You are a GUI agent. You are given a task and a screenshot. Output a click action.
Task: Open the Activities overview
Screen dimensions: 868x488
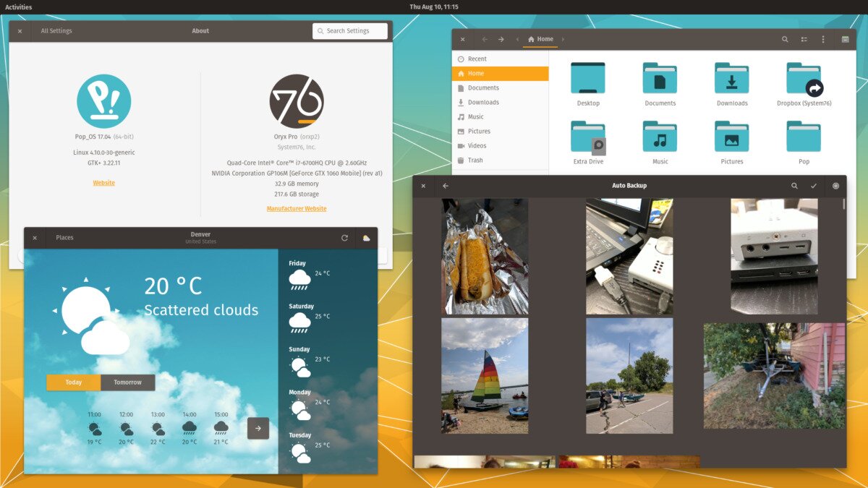click(18, 7)
